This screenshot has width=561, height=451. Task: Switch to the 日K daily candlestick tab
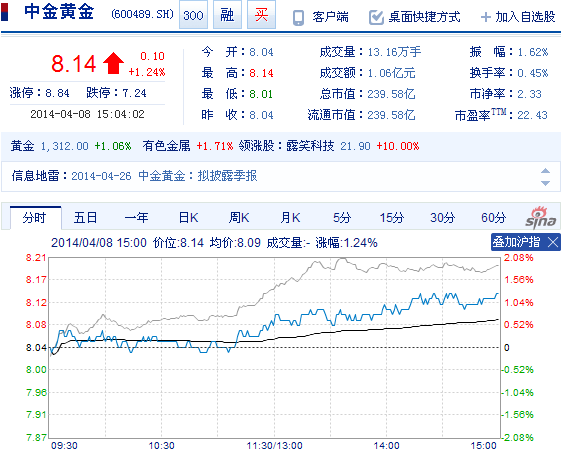pyautogui.click(x=188, y=217)
